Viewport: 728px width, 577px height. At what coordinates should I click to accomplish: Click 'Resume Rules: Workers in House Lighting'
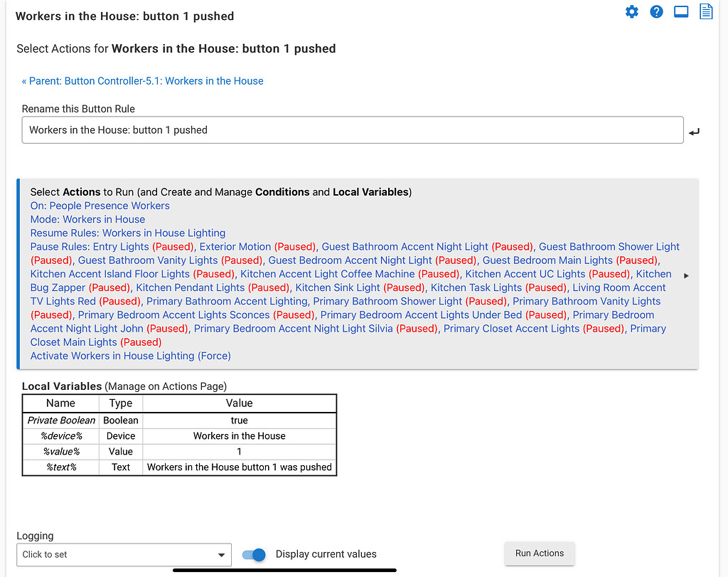point(127,233)
